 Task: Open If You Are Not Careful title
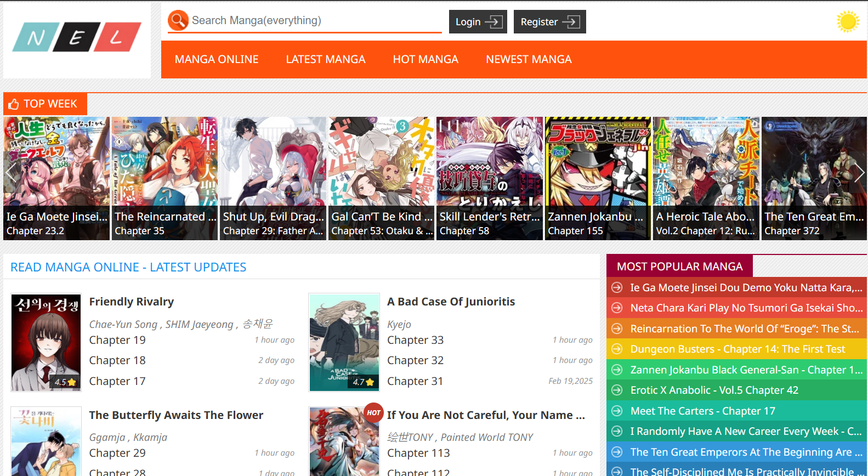click(486, 415)
